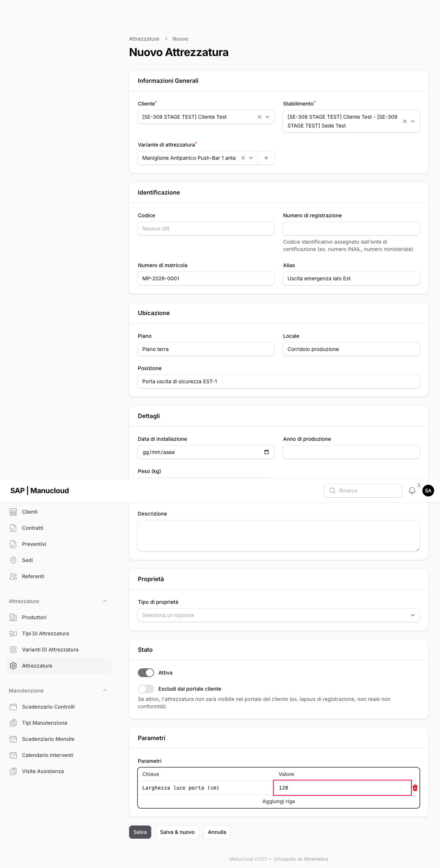Viewport: 440px width, 868px height.
Task: Click Aggiungi riga to add parameter
Action: (279, 801)
